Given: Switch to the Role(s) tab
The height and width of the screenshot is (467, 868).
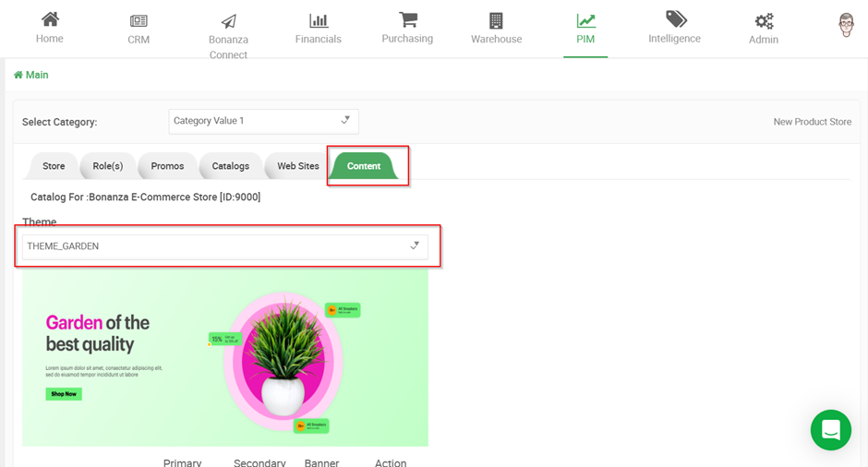Looking at the screenshot, I should (x=108, y=166).
